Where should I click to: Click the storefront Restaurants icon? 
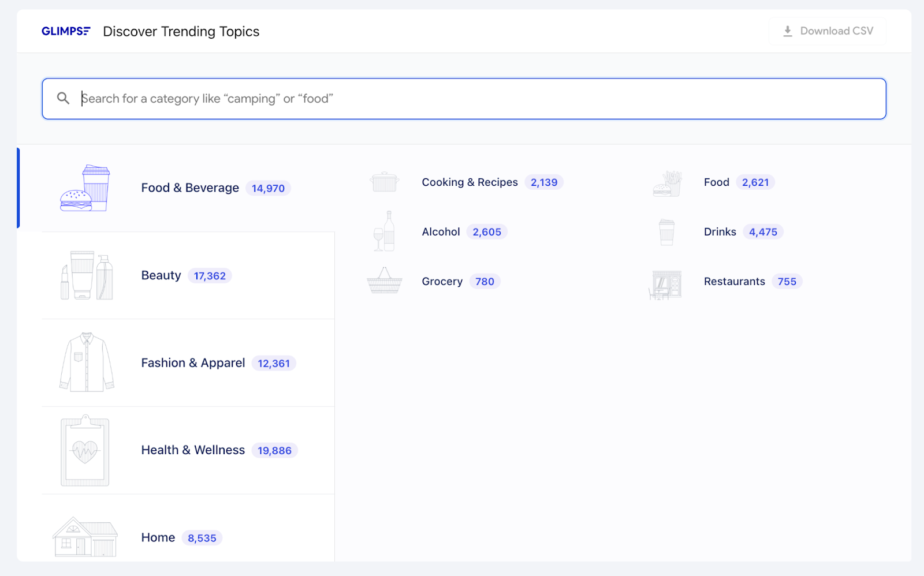tap(666, 283)
